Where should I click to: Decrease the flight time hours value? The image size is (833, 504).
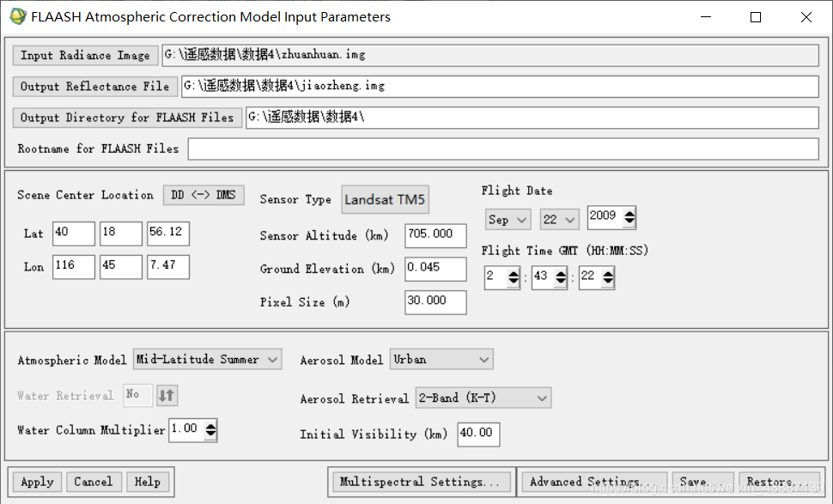[514, 281]
